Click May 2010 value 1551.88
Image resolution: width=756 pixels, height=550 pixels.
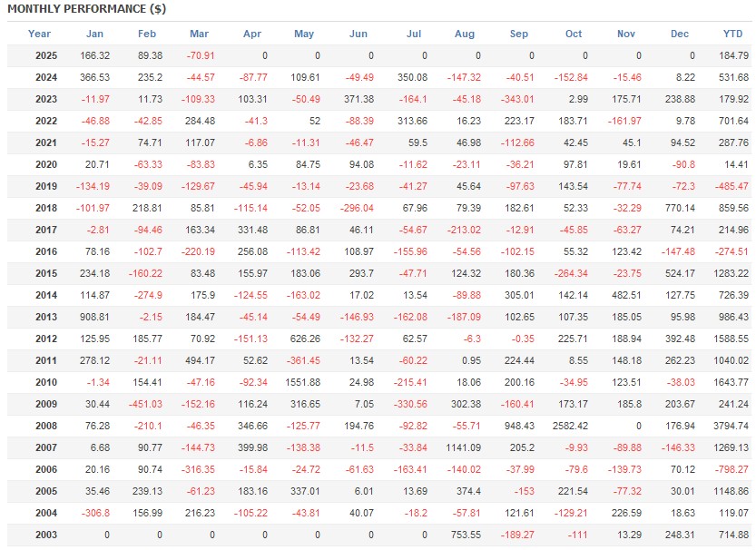[302, 382]
